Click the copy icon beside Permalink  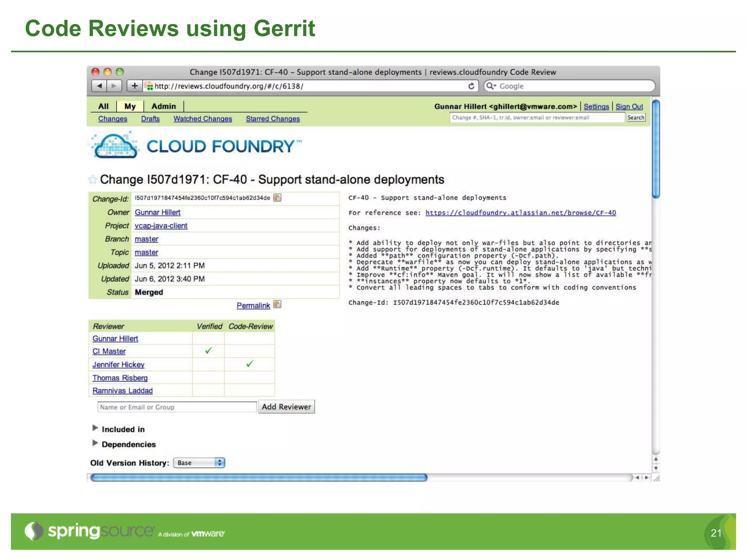(x=277, y=305)
